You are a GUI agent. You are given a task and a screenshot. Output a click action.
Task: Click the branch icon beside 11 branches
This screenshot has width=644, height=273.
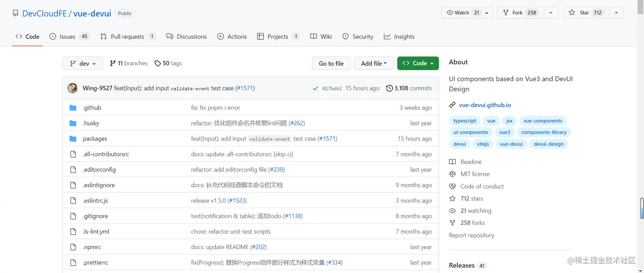113,63
